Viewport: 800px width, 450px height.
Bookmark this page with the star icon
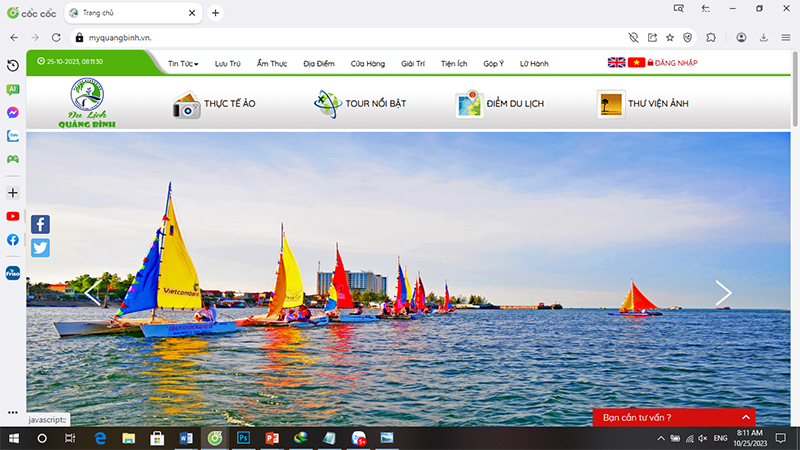(x=670, y=38)
